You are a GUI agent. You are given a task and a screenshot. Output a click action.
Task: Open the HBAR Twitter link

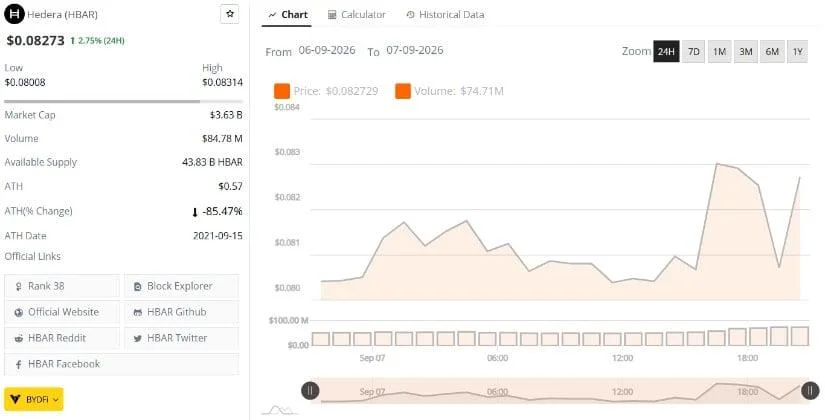182,338
